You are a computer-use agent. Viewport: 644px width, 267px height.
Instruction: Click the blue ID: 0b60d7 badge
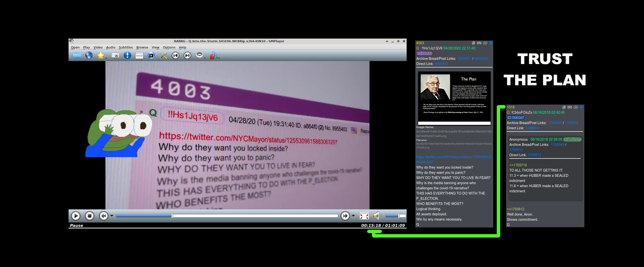pyautogui.click(x=516, y=118)
